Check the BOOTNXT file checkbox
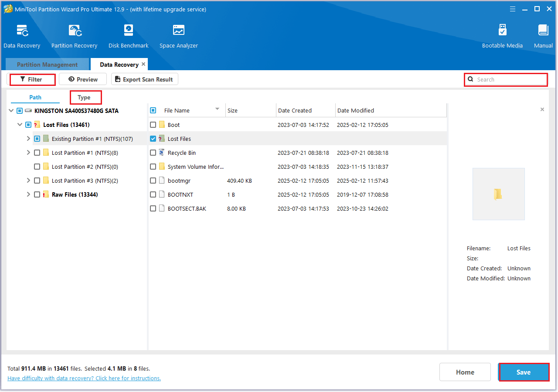Viewport: 558px width, 392px height. [x=153, y=194]
